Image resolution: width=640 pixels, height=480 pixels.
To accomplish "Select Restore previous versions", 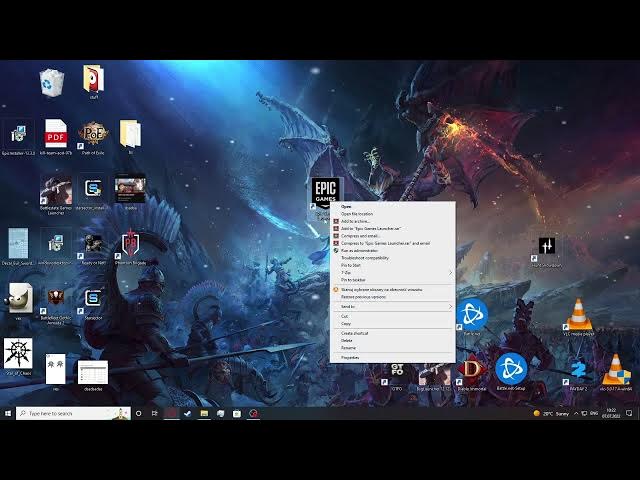I will [363, 297].
